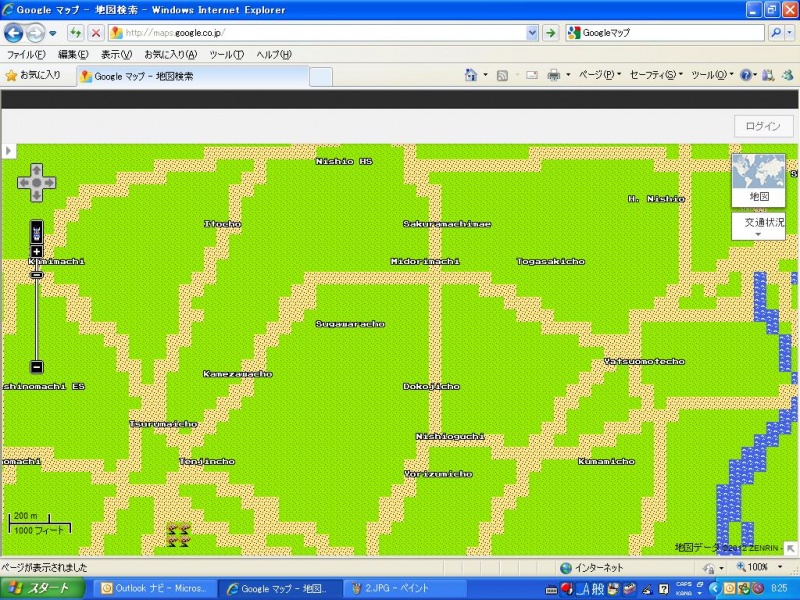This screenshot has width=800, height=600.
Task: Click the Nishio HS map label
Action: [344, 161]
